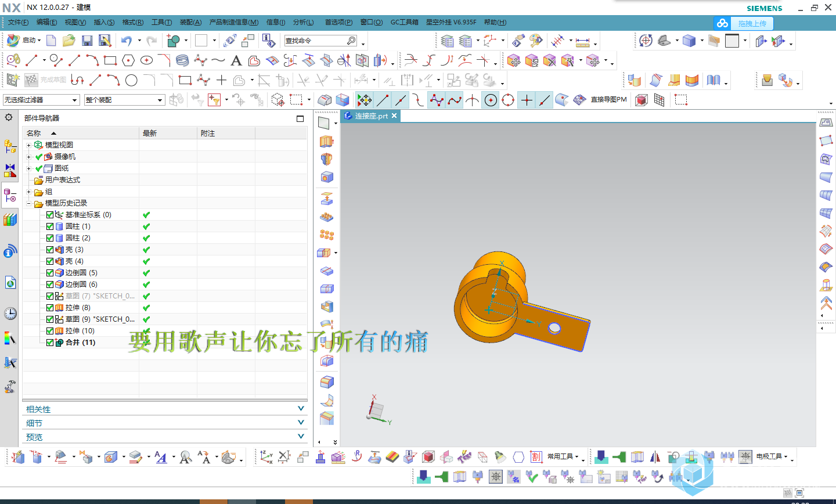836x504 pixels.
Task: Toggle checkbox for 壳 (3) feature
Action: point(50,250)
